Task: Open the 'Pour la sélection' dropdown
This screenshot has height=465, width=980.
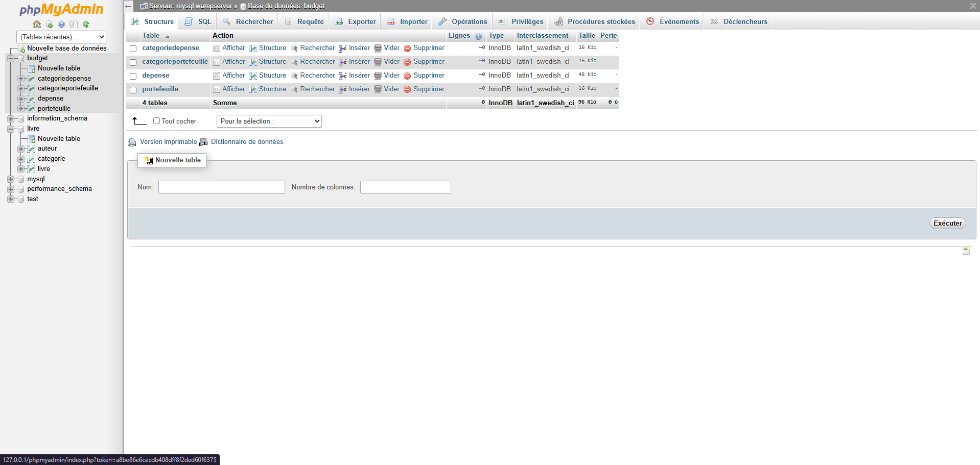Action: click(x=269, y=121)
